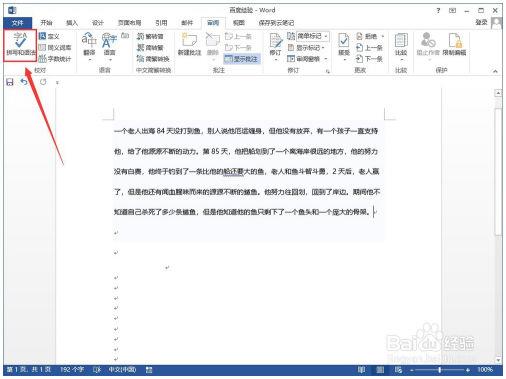Expand the Compare dropdown
Image resolution: width=506 pixels, height=379 pixels.
tap(401, 46)
